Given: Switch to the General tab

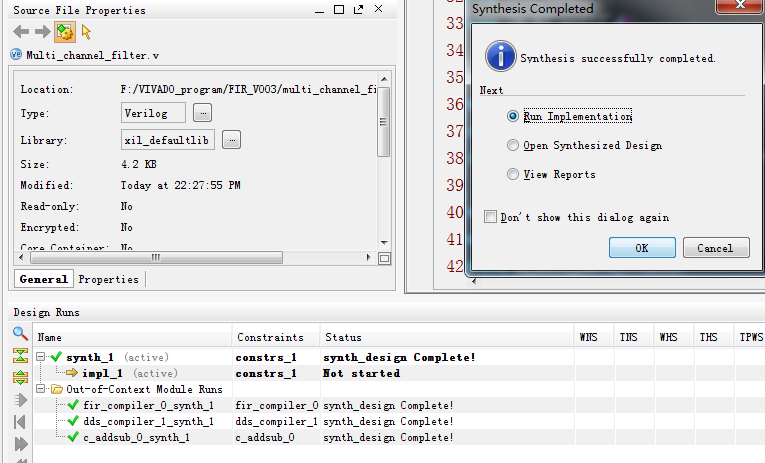Looking at the screenshot, I should click(44, 279).
